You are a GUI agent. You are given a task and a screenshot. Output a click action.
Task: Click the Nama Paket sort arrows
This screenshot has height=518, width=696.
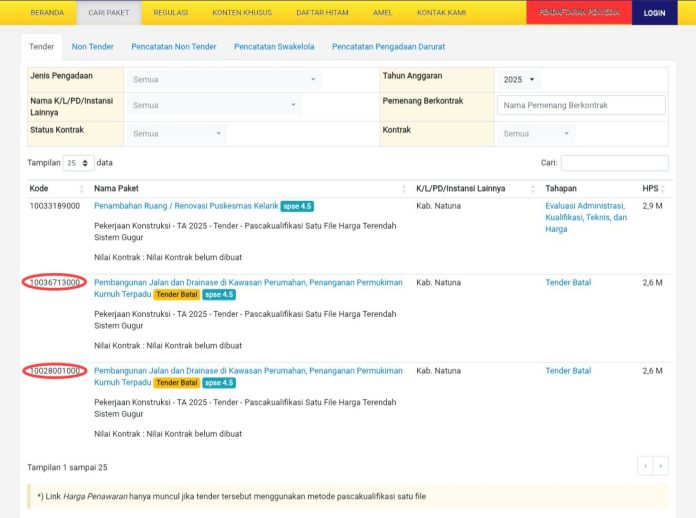click(404, 188)
